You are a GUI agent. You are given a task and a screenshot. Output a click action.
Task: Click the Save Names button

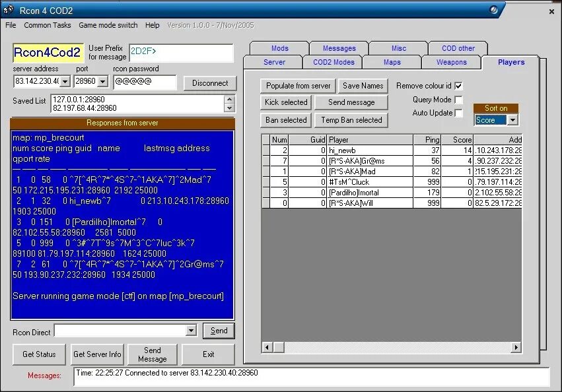pos(363,86)
